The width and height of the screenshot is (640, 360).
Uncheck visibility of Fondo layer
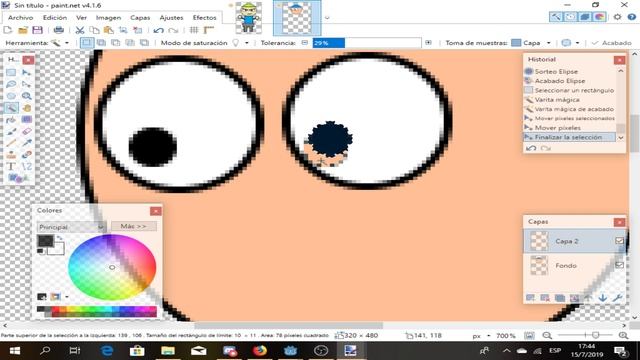point(619,265)
